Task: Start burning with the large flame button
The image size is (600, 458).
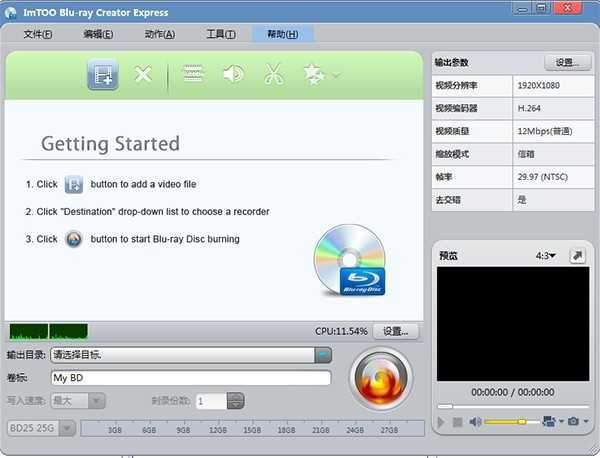Action: click(381, 378)
